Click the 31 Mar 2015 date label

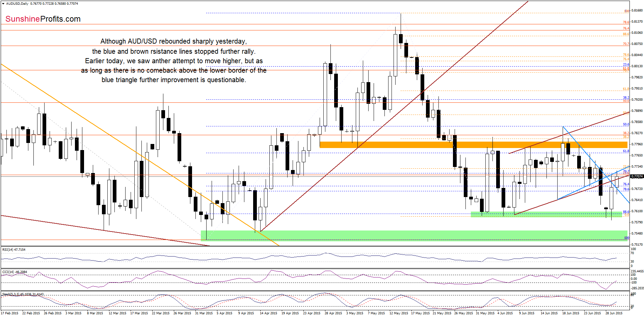(204, 313)
